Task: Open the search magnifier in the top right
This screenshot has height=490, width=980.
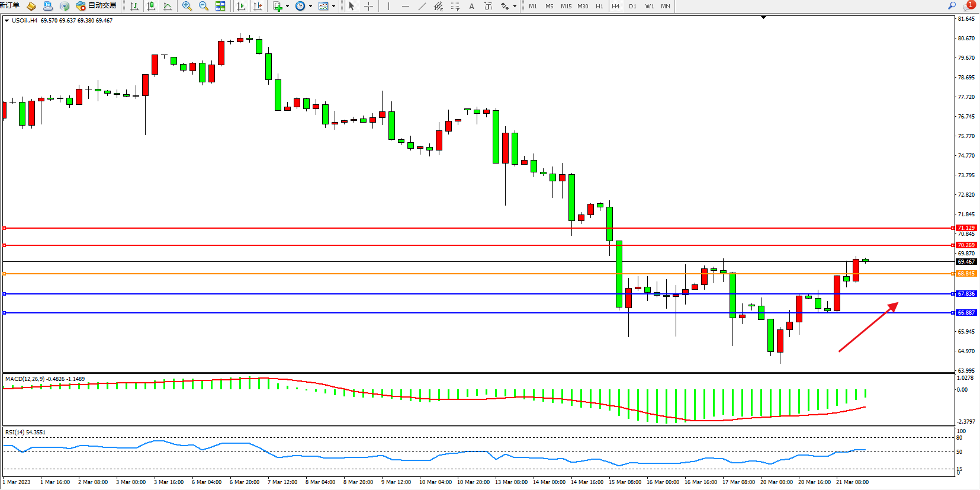Action: [952, 5]
